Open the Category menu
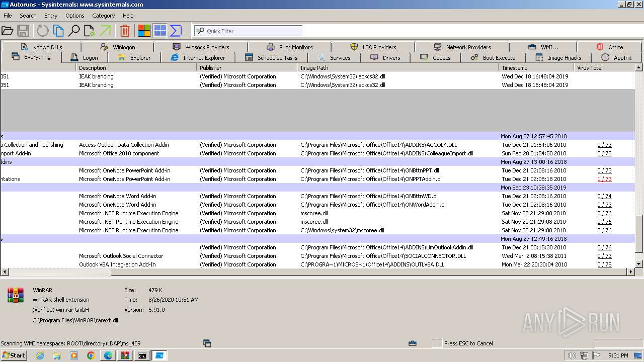This screenshot has width=644, height=362. (104, 16)
